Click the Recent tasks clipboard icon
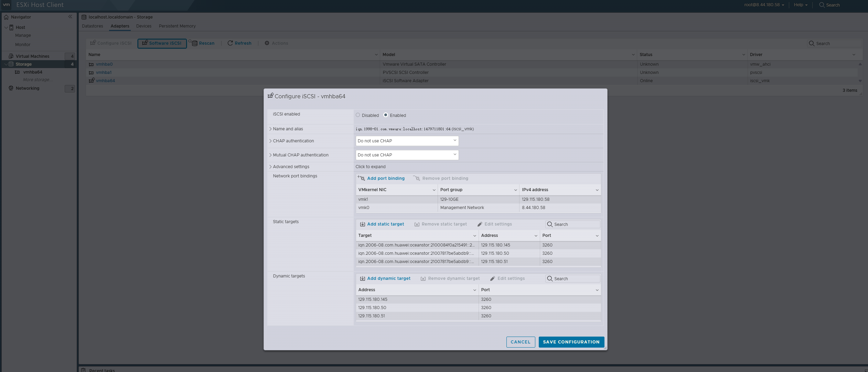868x372 pixels. click(83, 370)
